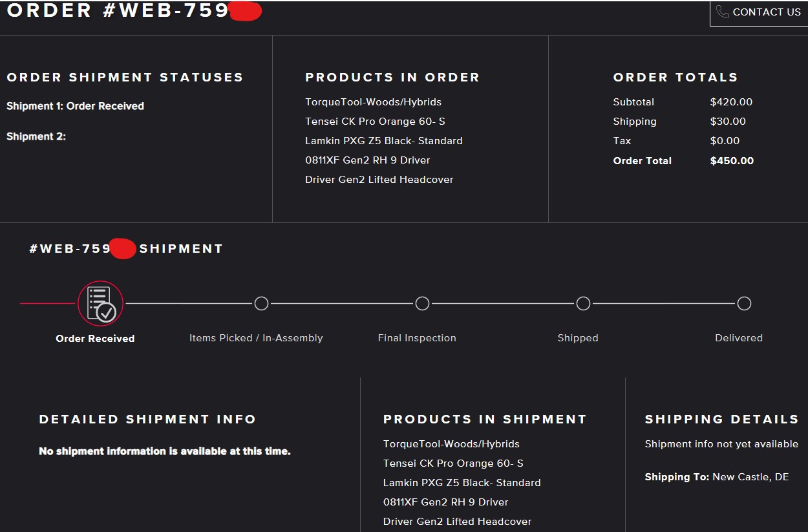The height and width of the screenshot is (532, 808).
Task: Click the Order Shipment Statuses heading
Action: [125, 78]
